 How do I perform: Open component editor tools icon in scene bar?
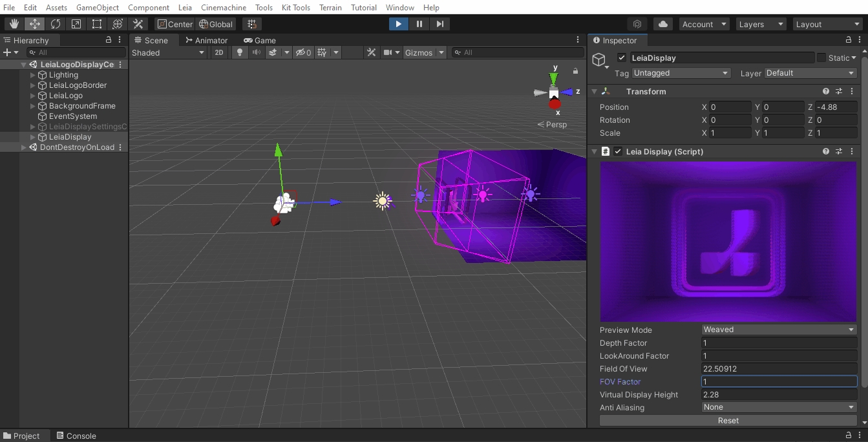371,52
